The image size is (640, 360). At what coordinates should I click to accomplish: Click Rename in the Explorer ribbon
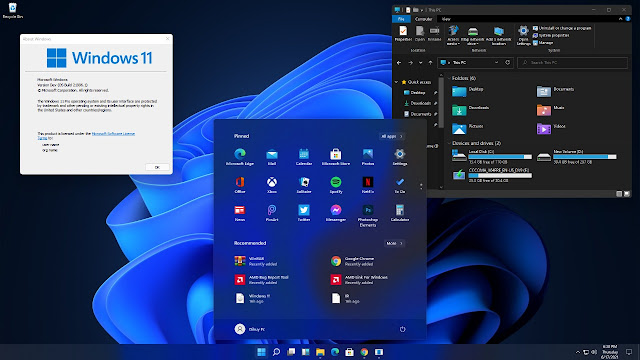point(434,34)
